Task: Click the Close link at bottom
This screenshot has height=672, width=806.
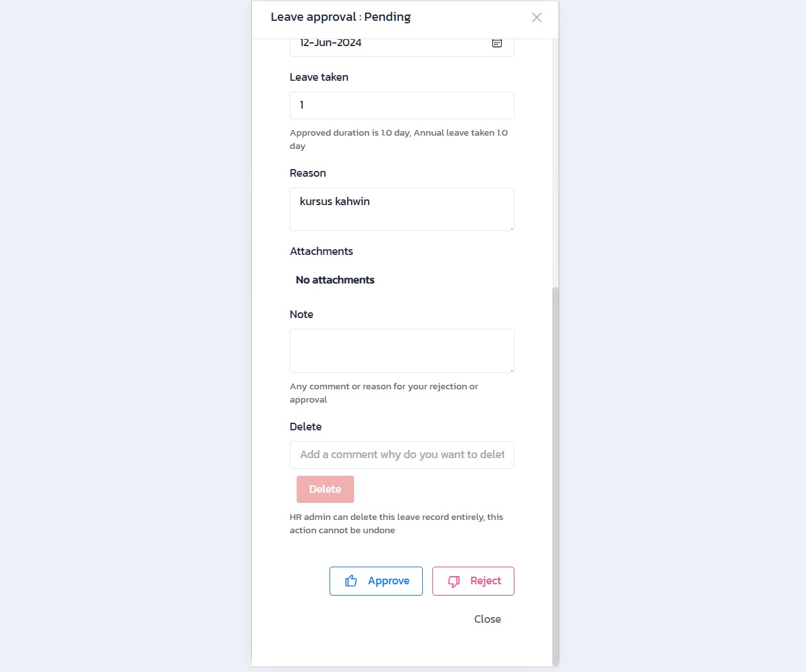Action: [487, 620]
